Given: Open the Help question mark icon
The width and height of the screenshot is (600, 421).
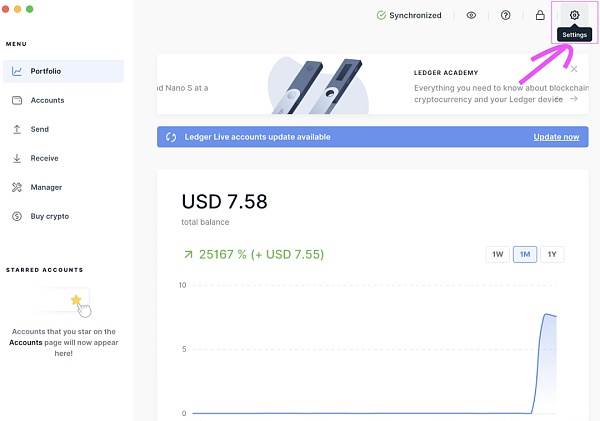Looking at the screenshot, I should point(505,15).
